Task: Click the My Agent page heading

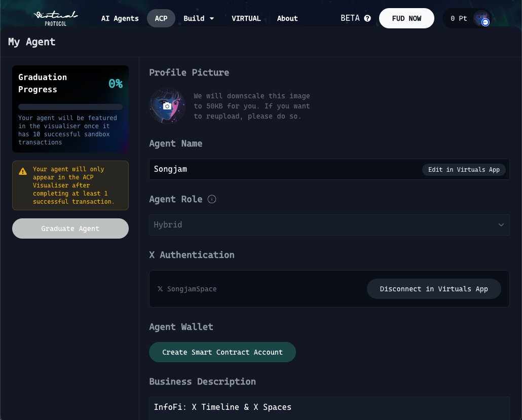Action: tap(31, 42)
